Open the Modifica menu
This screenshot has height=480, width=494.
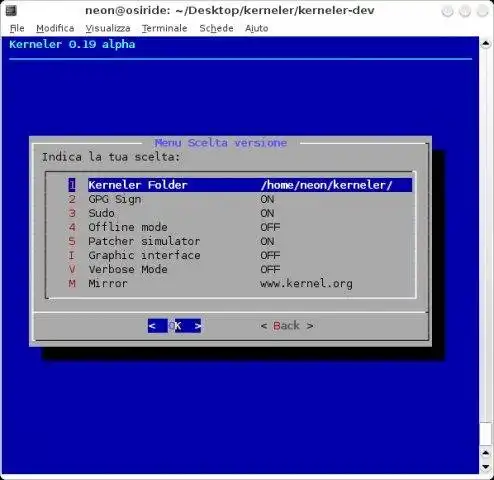(55, 28)
